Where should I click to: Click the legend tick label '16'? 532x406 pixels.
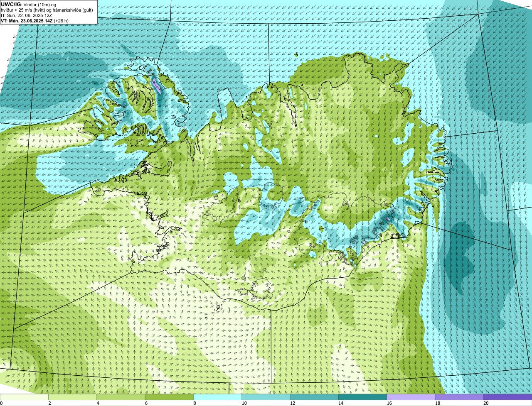[389, 403]
